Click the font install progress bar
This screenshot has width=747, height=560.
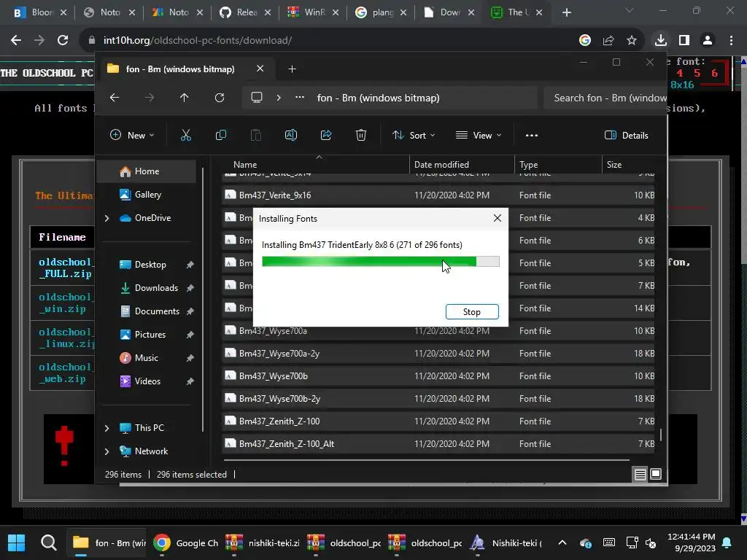[x=381, y=262]
